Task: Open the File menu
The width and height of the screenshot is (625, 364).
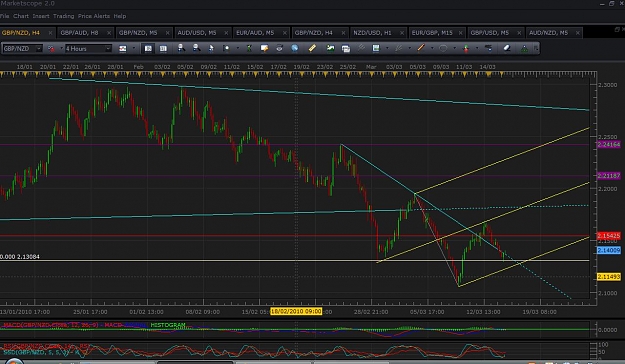Action: (4, 16)
